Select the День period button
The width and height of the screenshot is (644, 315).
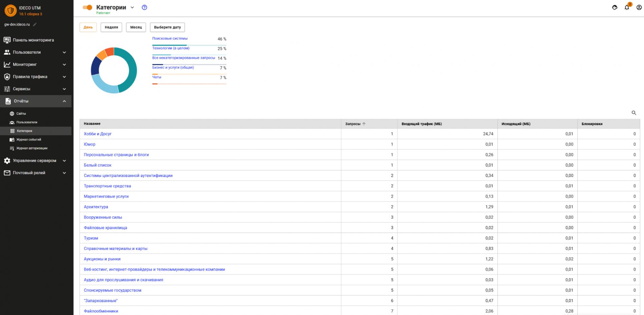88,27
